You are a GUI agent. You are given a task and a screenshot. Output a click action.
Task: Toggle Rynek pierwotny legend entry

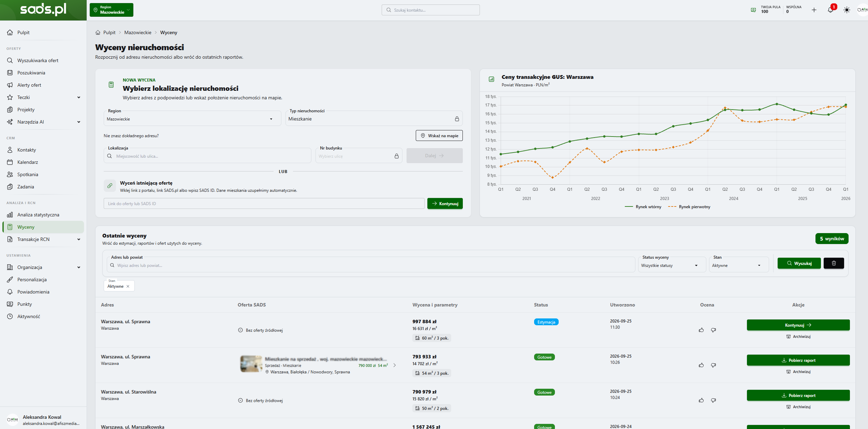[x=689, y=207]
